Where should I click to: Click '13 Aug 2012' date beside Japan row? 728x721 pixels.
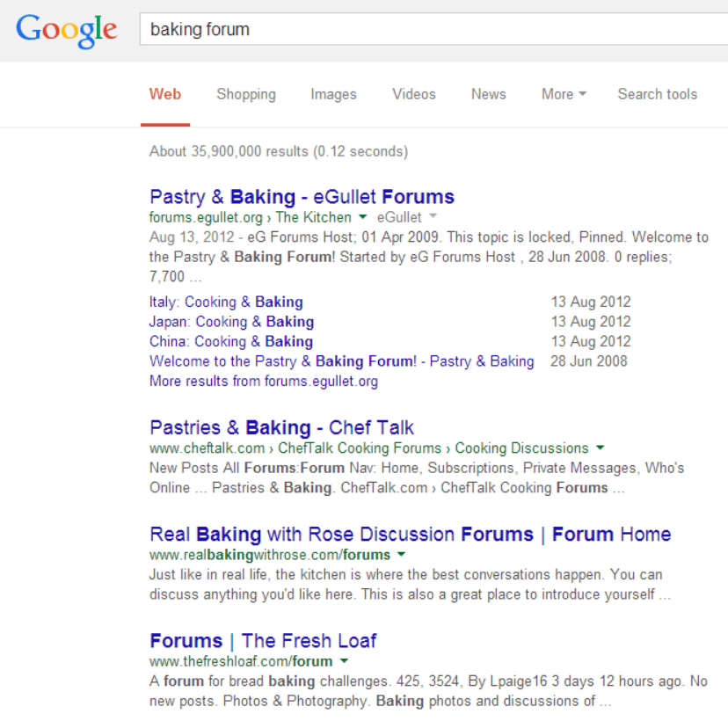click(591, 322)
